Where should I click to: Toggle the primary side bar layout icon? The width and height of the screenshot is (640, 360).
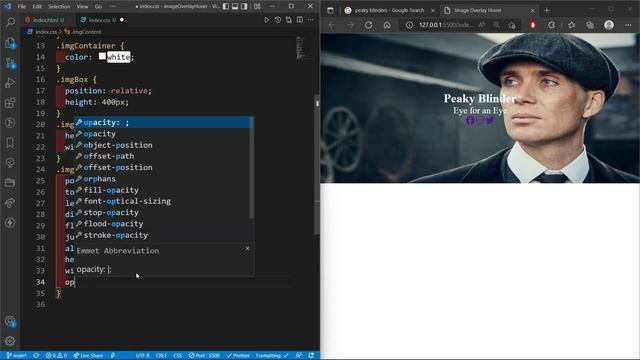coord(226,6)
